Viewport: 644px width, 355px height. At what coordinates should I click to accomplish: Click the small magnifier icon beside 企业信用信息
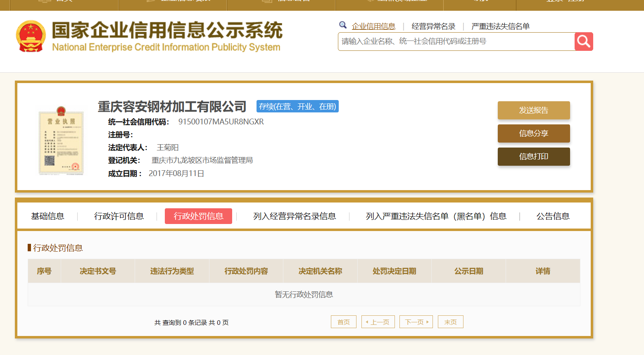tap(343, 25)
